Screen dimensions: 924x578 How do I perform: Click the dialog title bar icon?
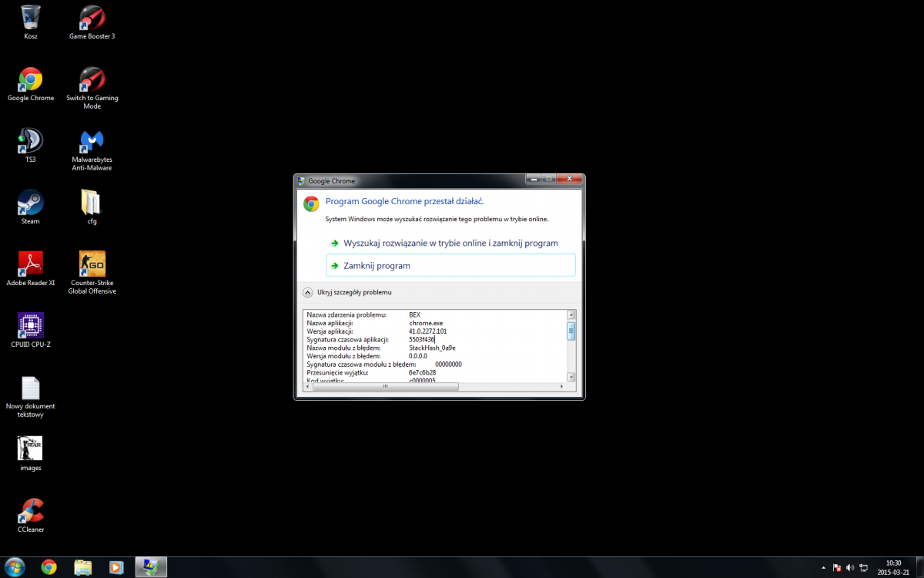pyautogui.click(x=301, y=181)
